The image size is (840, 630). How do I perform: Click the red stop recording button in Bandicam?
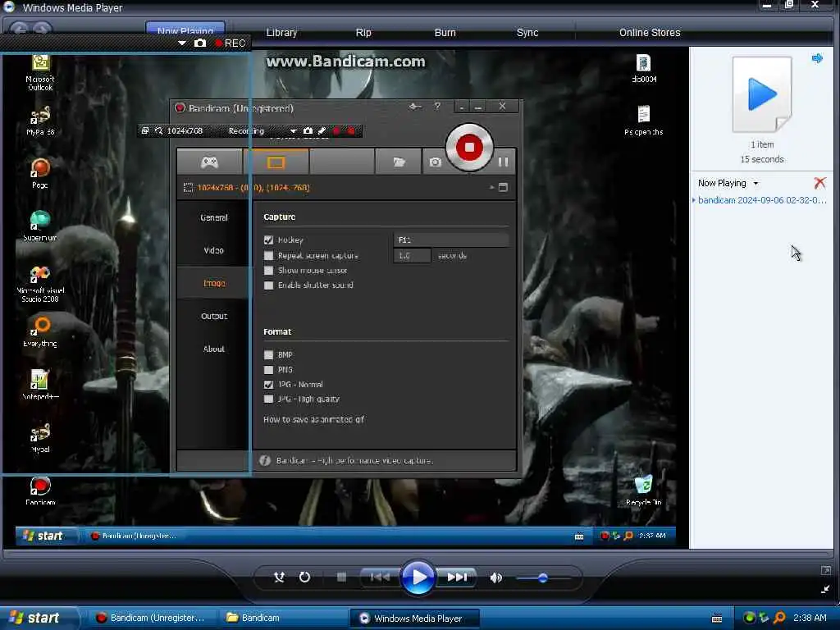pos(469,148)
